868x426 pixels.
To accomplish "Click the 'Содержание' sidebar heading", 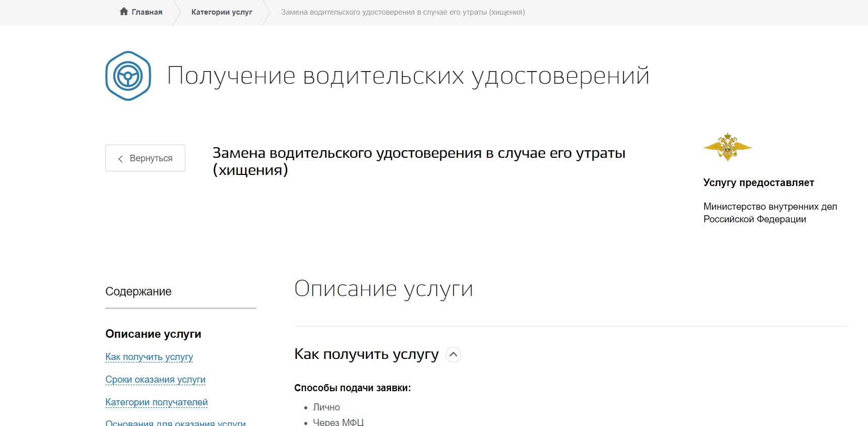I will [x=139, y=291].
